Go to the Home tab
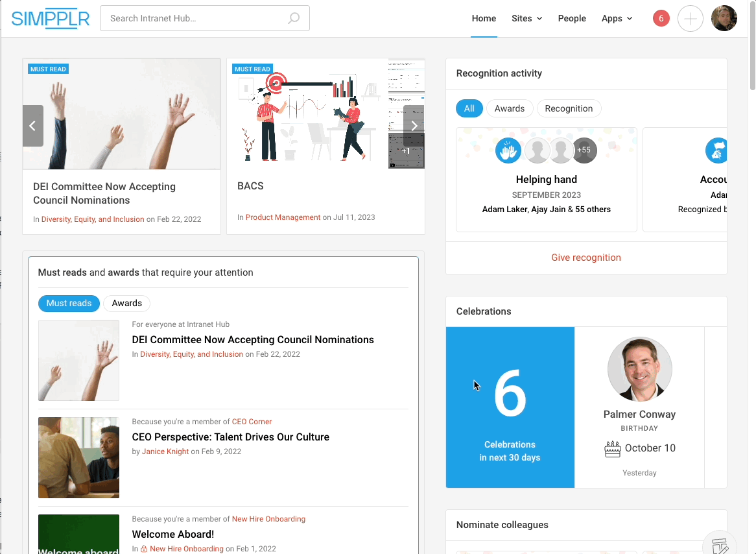Screen dimensions: 756x554 coord(484,18)
